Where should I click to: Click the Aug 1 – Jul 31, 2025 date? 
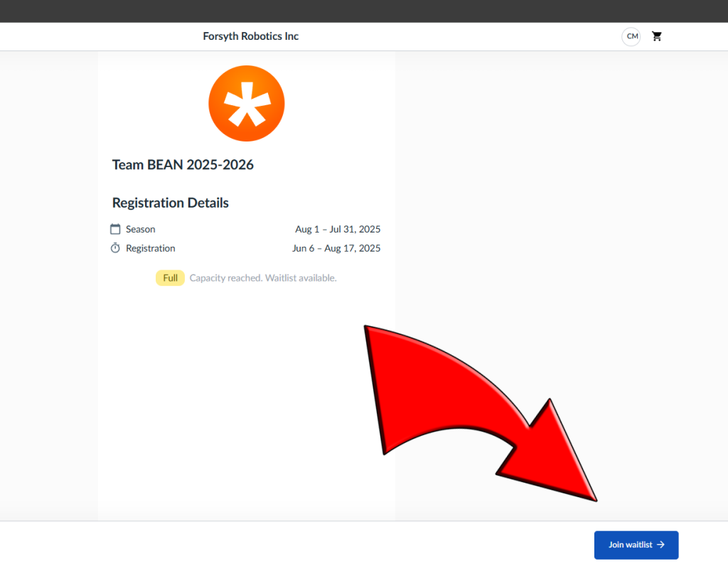338,229
